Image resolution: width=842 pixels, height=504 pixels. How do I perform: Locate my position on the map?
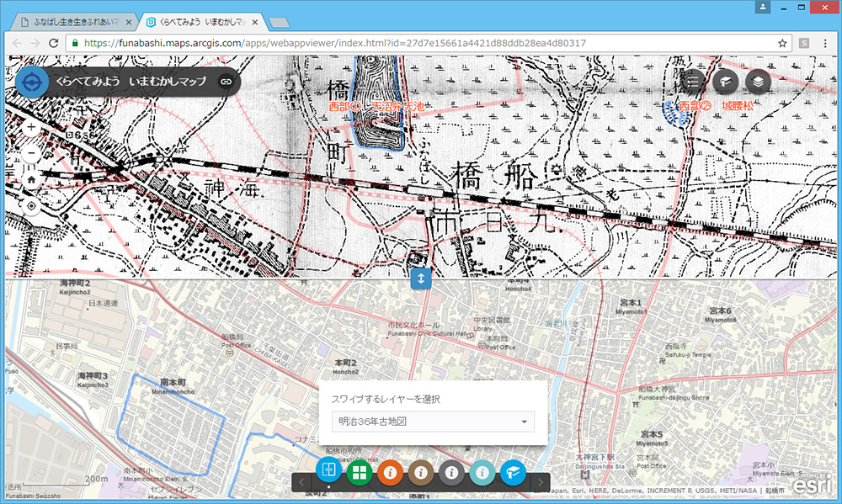(31, 205)
